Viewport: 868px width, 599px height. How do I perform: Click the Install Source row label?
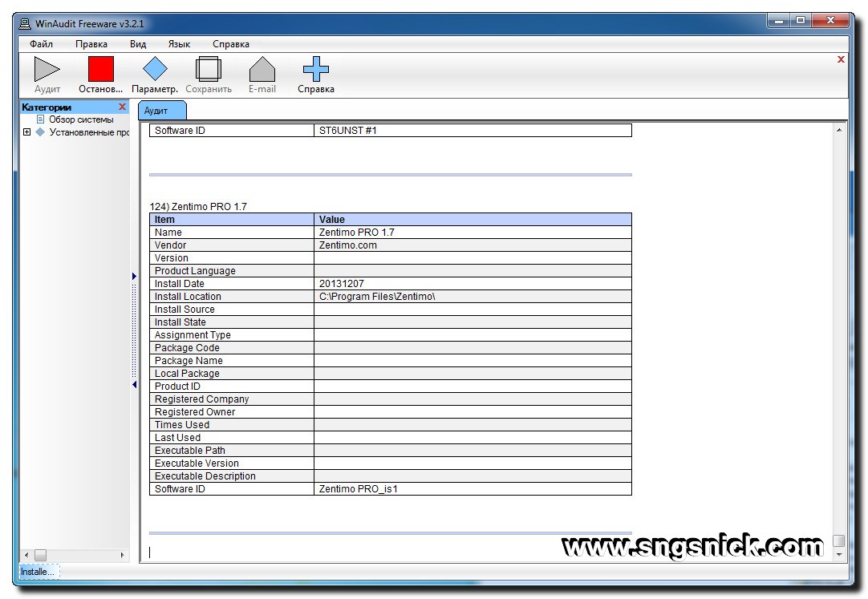(x=185, y=310)
